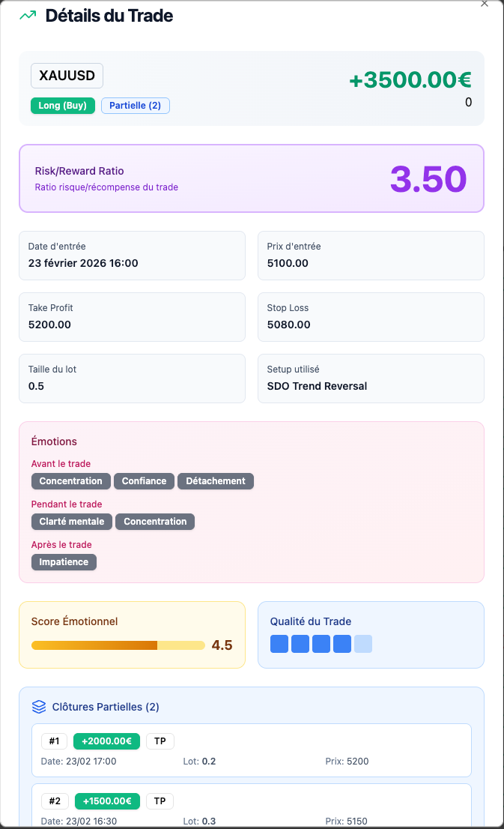Click the Impatience emotion tag
504x829 pixels.
coord(64,562)
